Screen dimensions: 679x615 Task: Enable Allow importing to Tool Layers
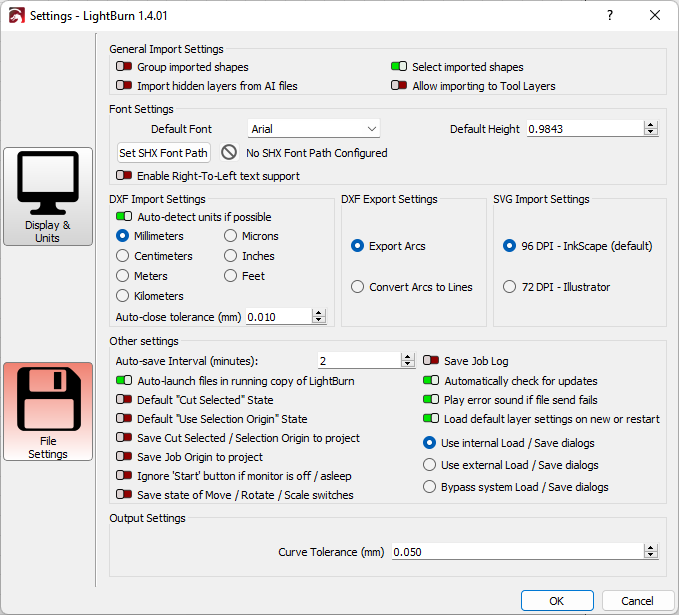(x=399, y=85)
